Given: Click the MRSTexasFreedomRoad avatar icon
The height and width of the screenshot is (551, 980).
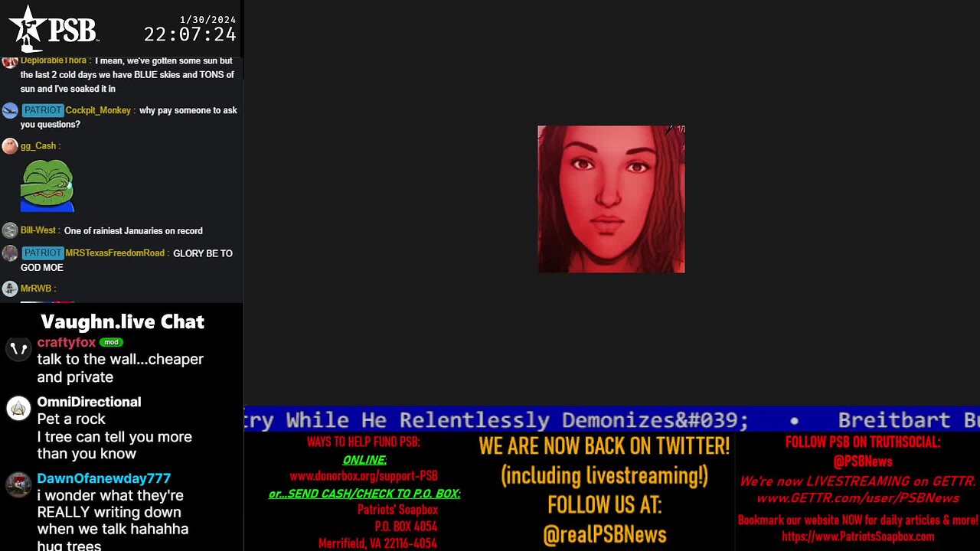Looking at the screenshot, I should [x=10, y=253].
